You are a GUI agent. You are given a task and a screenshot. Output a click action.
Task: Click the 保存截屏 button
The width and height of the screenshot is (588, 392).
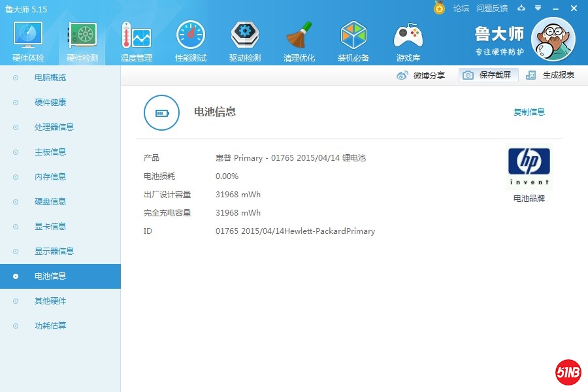pyautogui.click(x=488, y=75)
